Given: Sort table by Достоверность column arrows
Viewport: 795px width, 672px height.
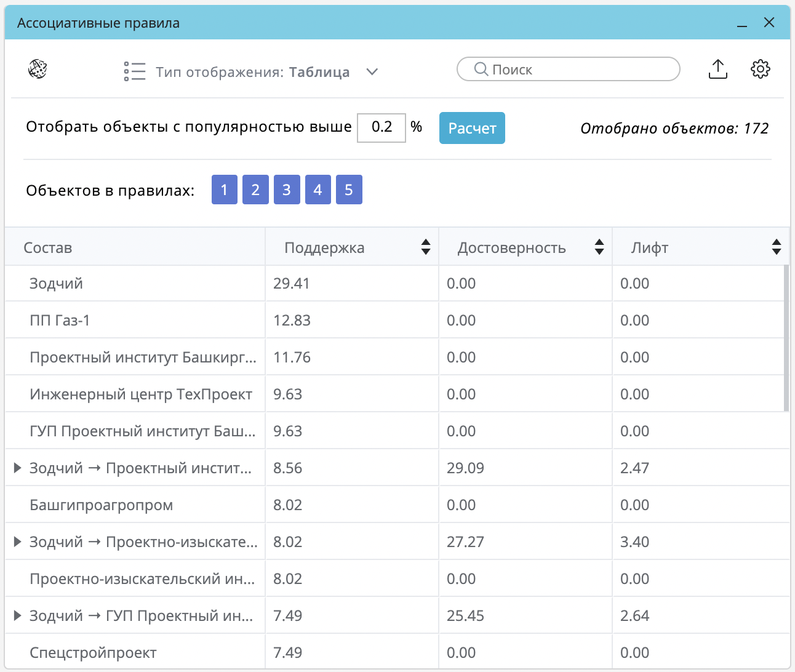Looking at the screenshot, I should pyautogui.click(x=599, y=247).
